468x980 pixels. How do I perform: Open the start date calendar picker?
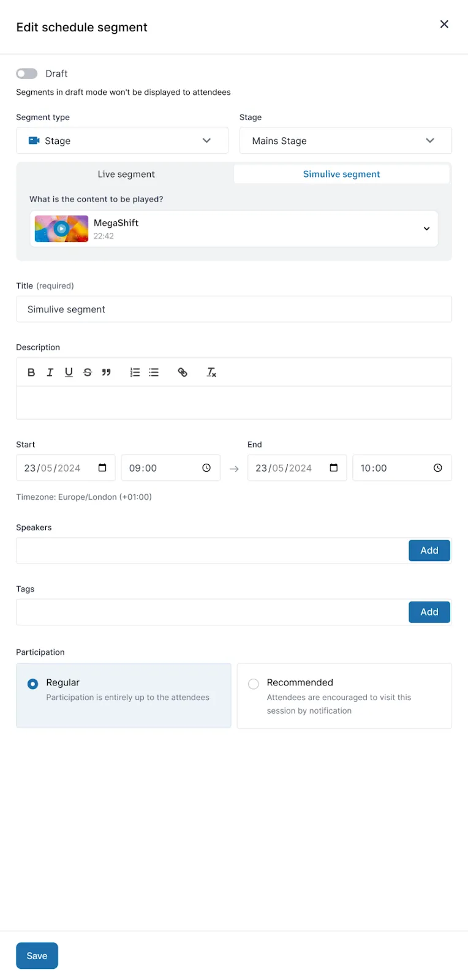pos(102,468)
